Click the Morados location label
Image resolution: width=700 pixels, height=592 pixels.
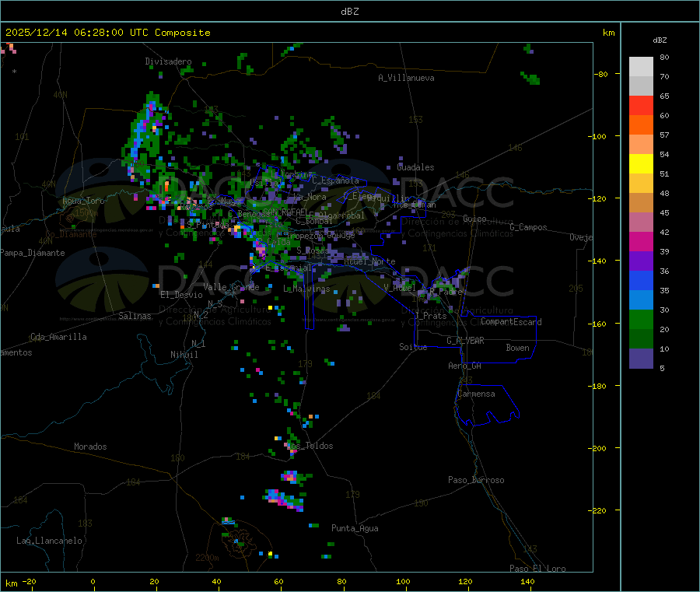coord(90,447)
